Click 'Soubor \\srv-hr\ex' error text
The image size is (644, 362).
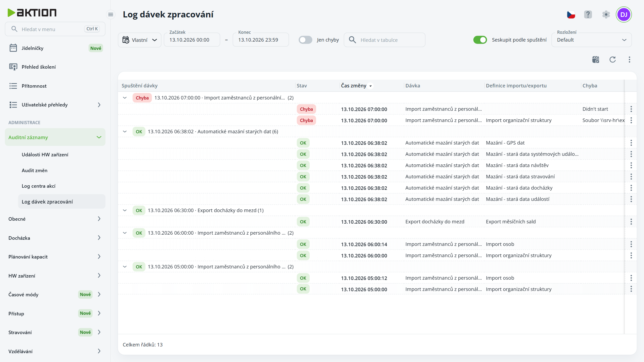click(603, 120)
